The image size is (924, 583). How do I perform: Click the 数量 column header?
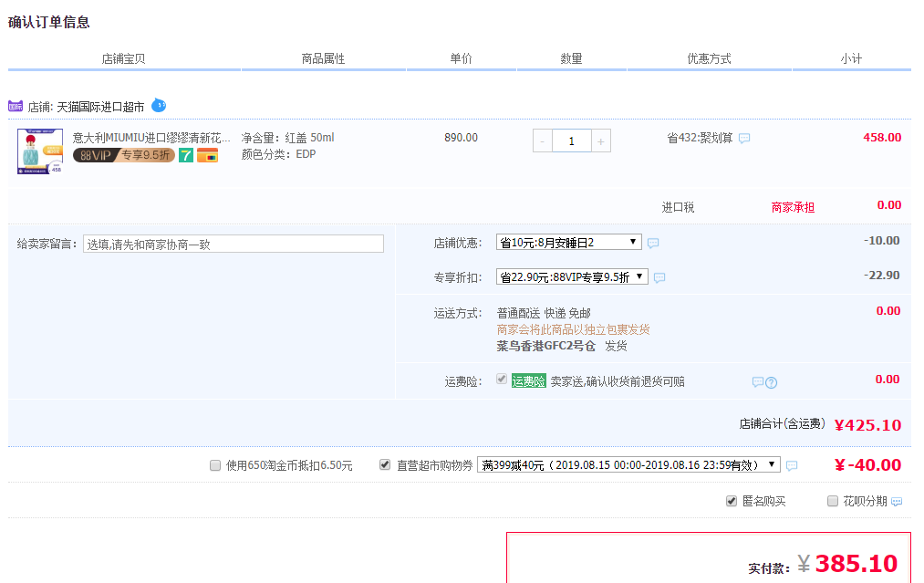coord(571,58)
